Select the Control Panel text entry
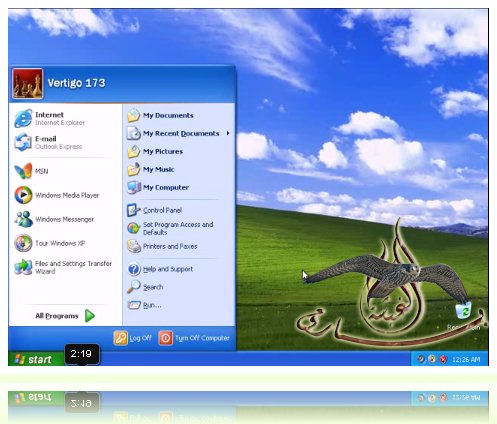Image resolution: width=497 pixels, height=424 pixels. coord(162,210)
